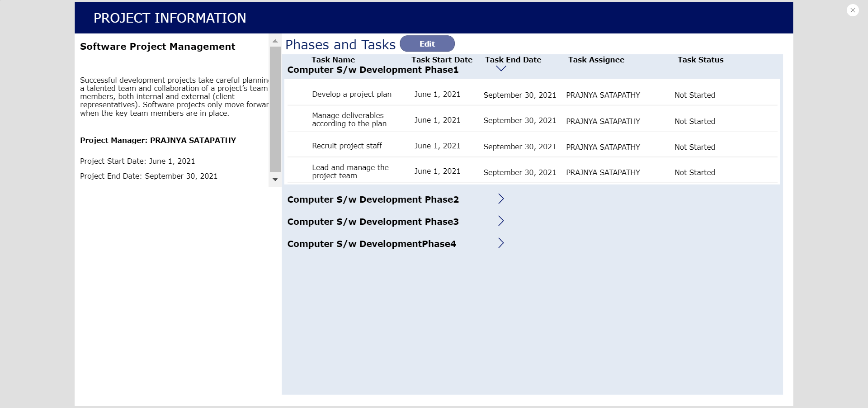Click the right-arrow chevron beside Phase3
The height and width of the screenshot is (408, 868).
coord(500,221)
